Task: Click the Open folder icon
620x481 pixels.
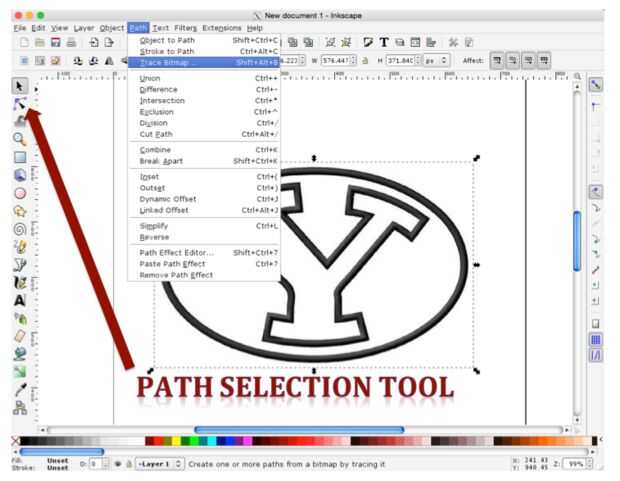Action: tap(40, 42)
